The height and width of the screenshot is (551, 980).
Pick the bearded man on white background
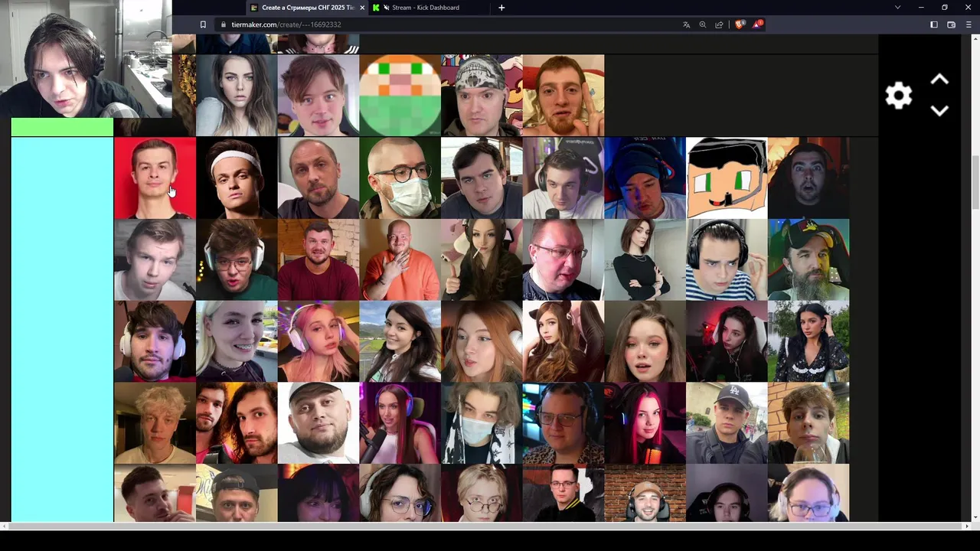point(318,423)
